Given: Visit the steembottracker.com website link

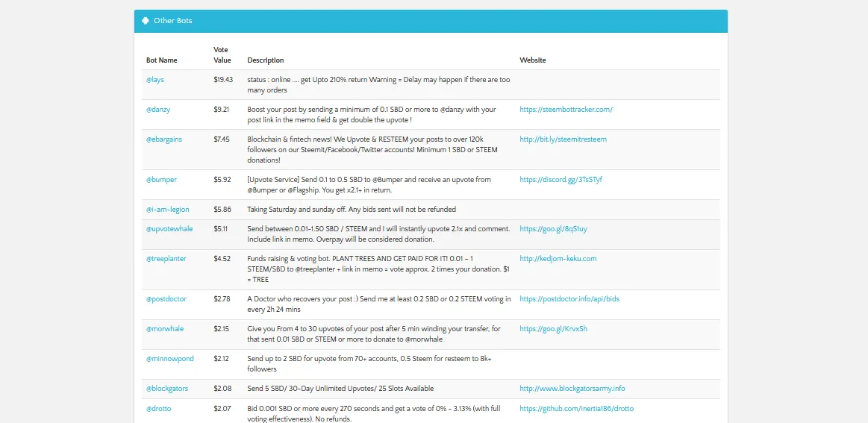Looking at the screenshot, I should [x=566, y=110].
